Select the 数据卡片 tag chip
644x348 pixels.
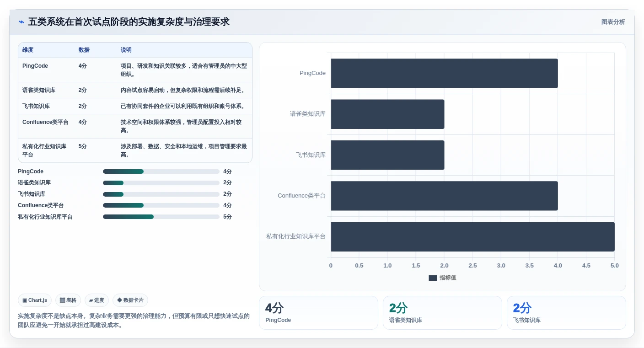(130, 300)
